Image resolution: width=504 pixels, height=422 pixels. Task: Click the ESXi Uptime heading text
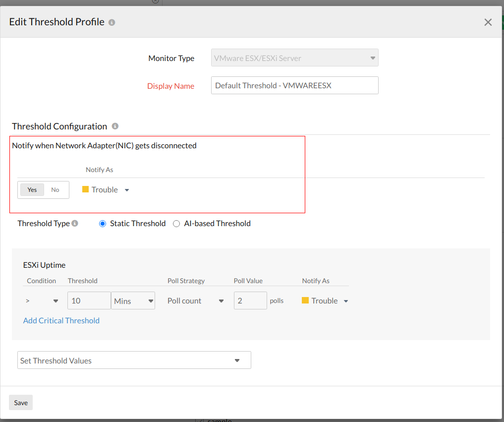(x=45, y=265)
